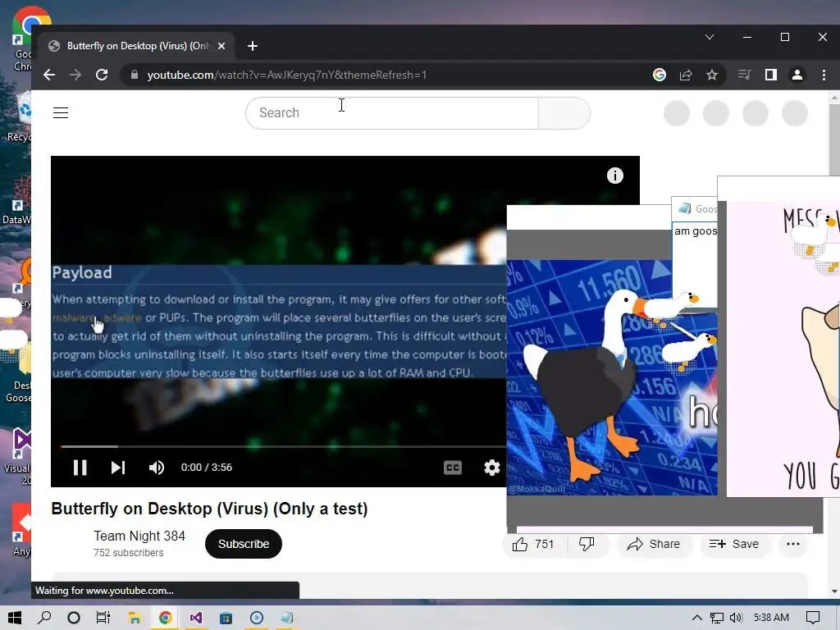840x630 pixels.
Task: Open the Team Night 384 channel
Action: [139, 536]
